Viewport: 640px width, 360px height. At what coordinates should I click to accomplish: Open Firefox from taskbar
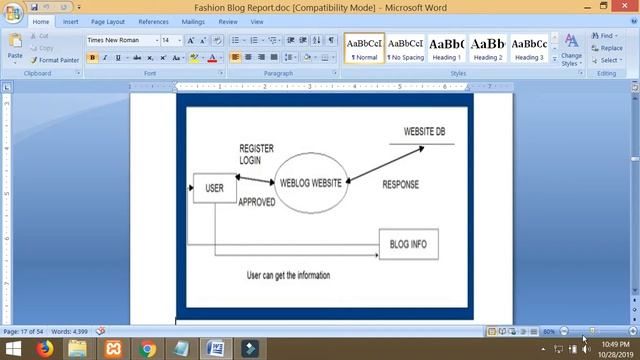[x=45, y=349]
